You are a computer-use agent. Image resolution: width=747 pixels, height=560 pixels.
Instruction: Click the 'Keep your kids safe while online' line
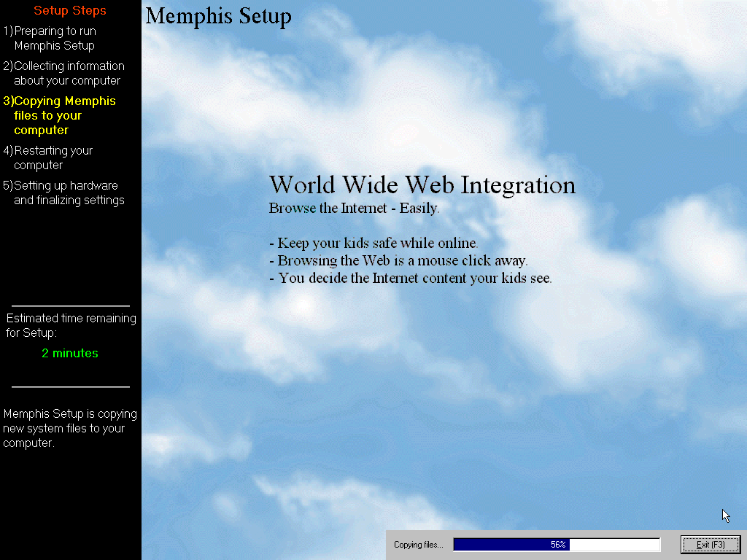click(x=374, y=243)
